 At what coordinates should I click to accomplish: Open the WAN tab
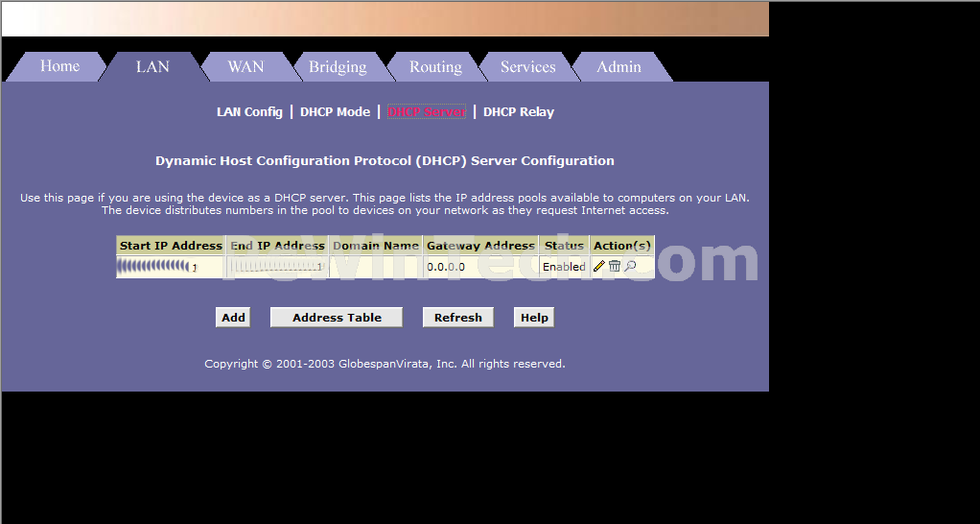click(x=245, y=66)
